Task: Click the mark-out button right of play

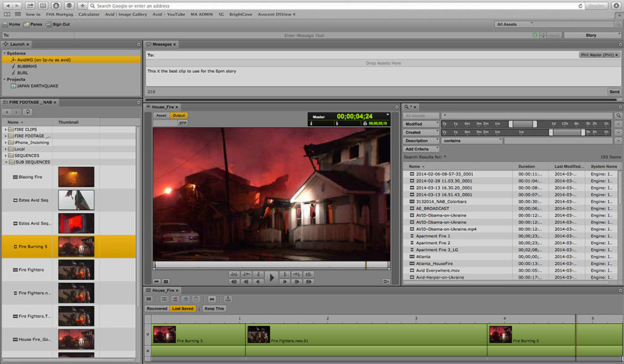Action: [284, 274]
